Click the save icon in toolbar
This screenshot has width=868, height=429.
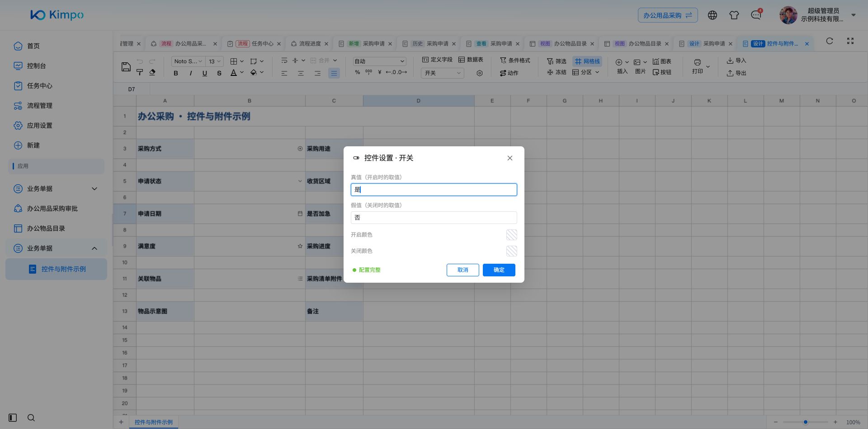(126, 67)
